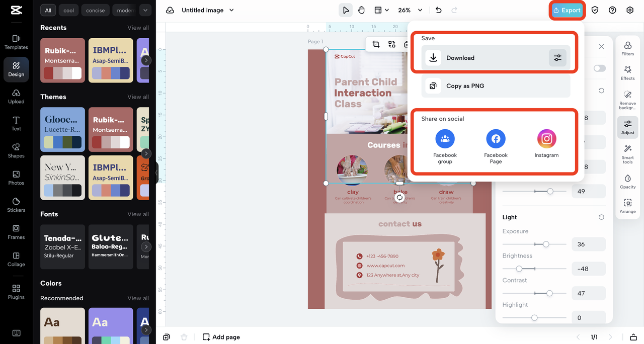This screenshot has width=644, height=344.
Task: Click the CapCut logo
Action: (16, 11)
